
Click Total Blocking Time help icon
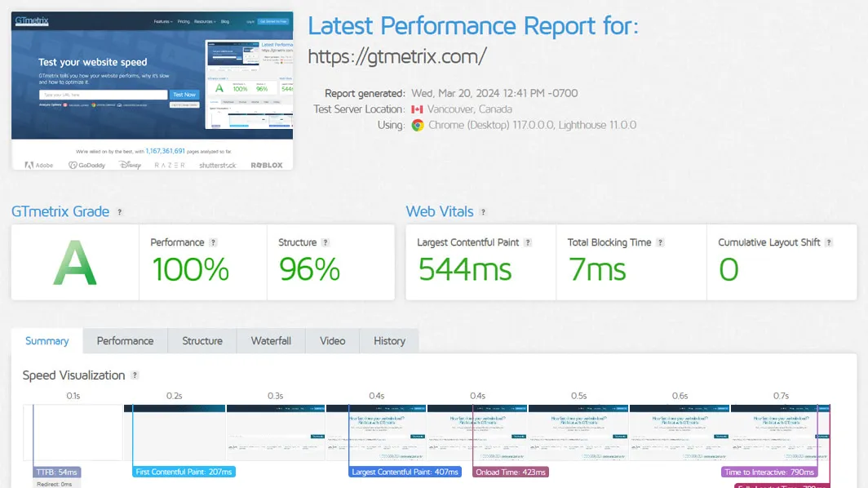click(660, 242)
